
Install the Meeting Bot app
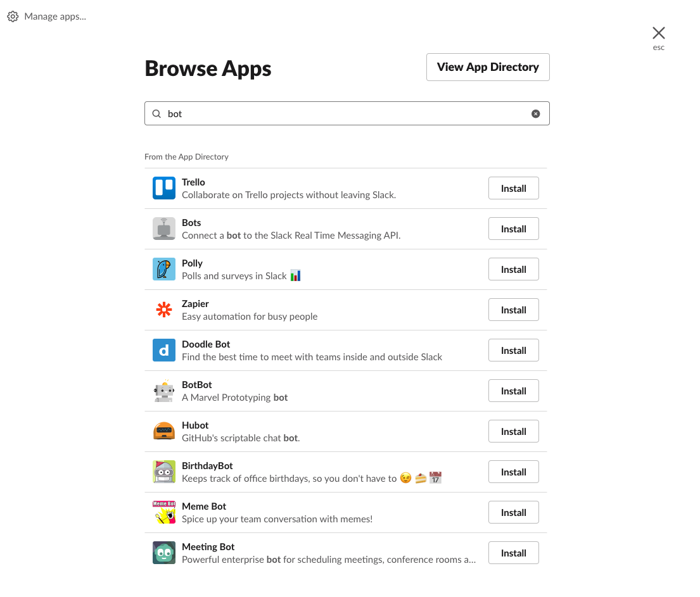pyautogui.click(x=513, y=553)
